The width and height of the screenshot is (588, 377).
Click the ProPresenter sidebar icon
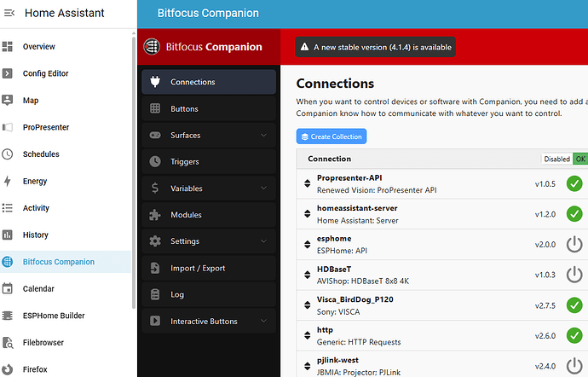pos(8,127)
